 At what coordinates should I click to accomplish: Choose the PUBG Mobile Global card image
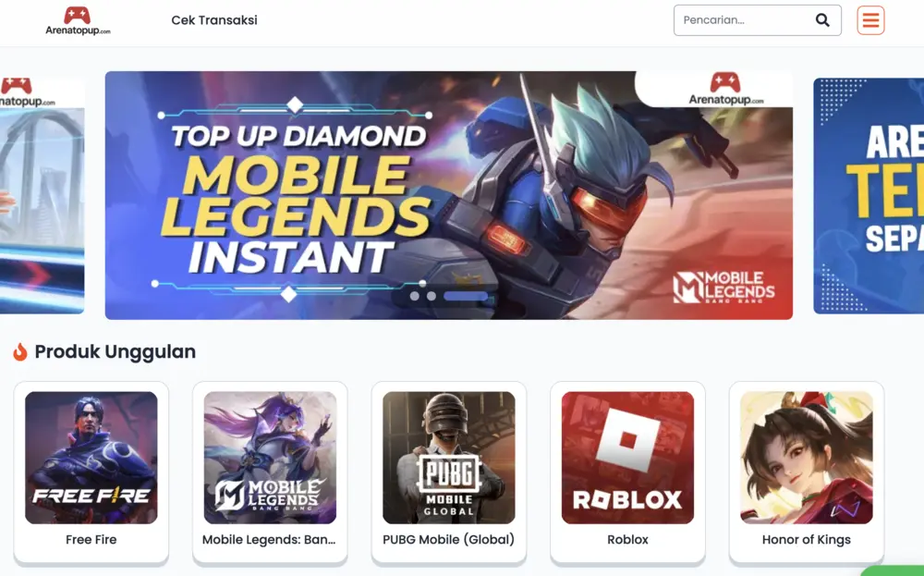coord(449,458)
